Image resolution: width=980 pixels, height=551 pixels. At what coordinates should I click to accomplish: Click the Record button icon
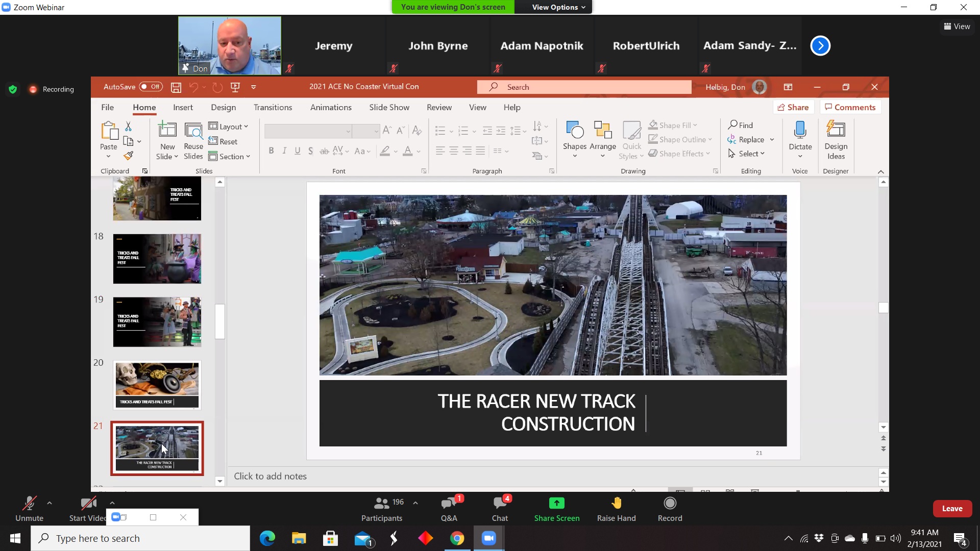(x=670, y=504)
